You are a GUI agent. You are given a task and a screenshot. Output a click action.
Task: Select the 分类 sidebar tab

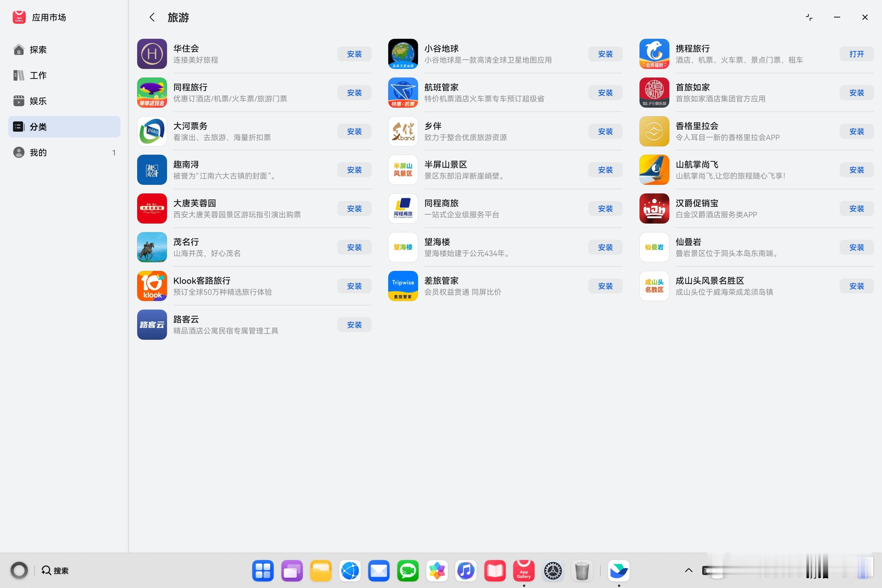tap(64, 127)
